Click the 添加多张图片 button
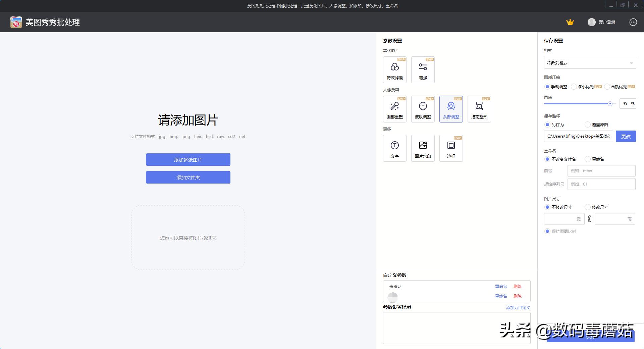The height and width of the screenshot is (349, 644). tap(188, 159)
